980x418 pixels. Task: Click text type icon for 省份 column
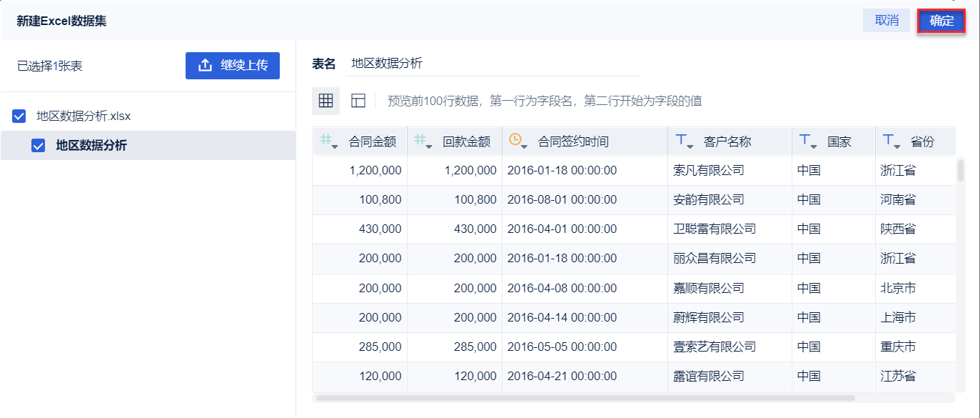[891, 141]
